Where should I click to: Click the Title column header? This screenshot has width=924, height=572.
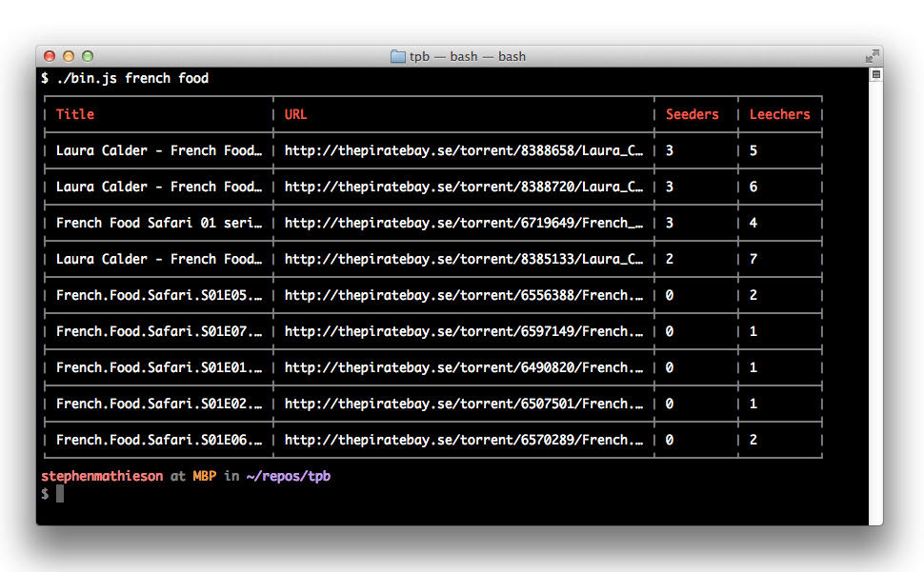74,114
